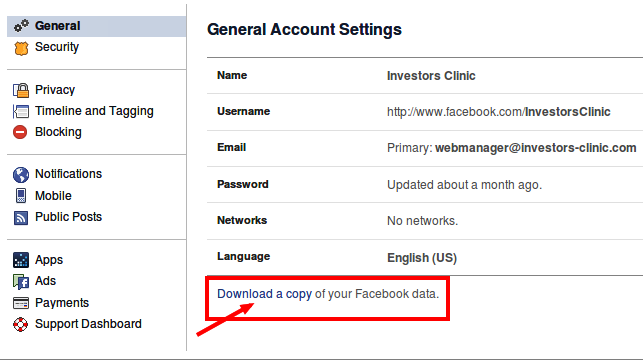643x360 pixels.
Task: Click the Ads icon in sidebar
Action: coord(21,282)
